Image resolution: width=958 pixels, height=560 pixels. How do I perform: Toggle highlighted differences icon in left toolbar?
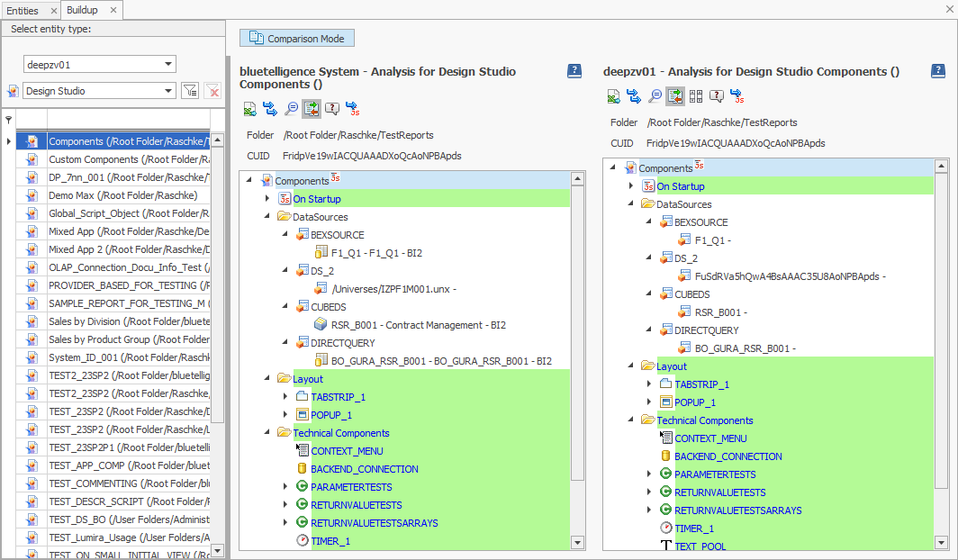click(312, 109)
